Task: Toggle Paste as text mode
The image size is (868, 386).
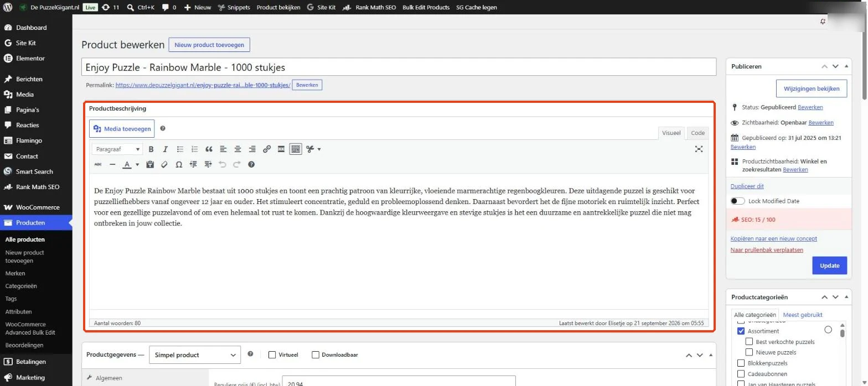Action: point(150,164)
